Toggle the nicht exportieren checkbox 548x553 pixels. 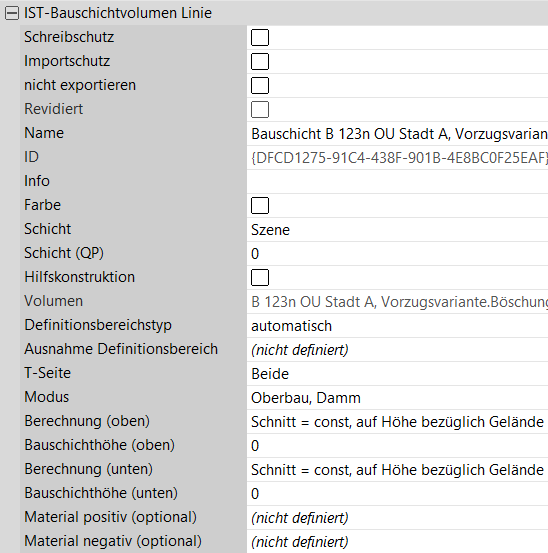pyautogui.click(x=260, y=85)
